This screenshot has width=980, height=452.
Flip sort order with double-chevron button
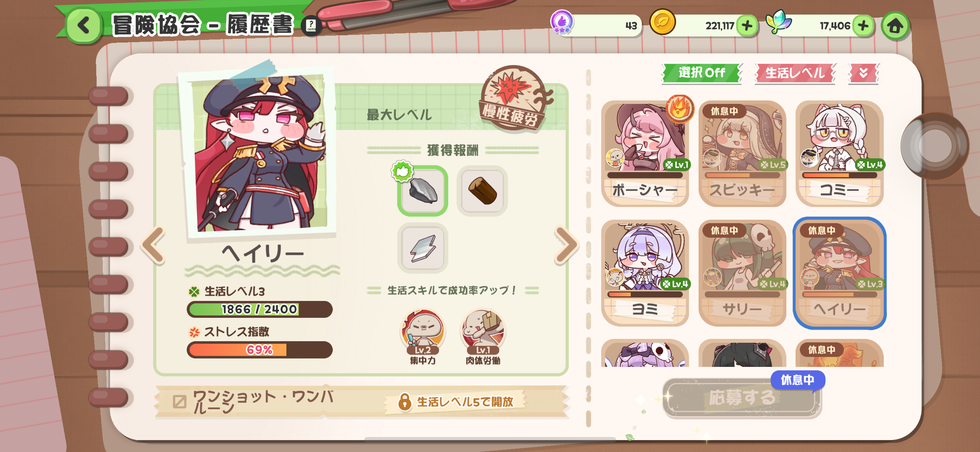863,73
